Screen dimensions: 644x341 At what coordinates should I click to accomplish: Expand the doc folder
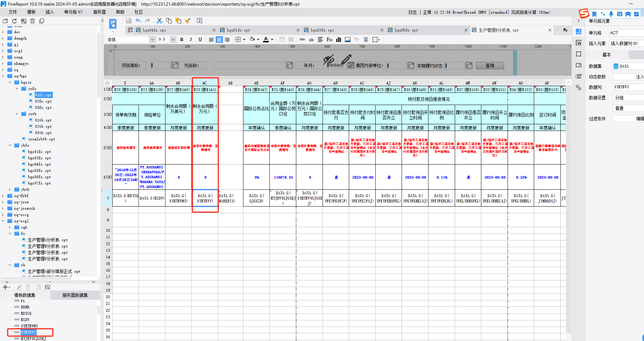click(3, 32)
